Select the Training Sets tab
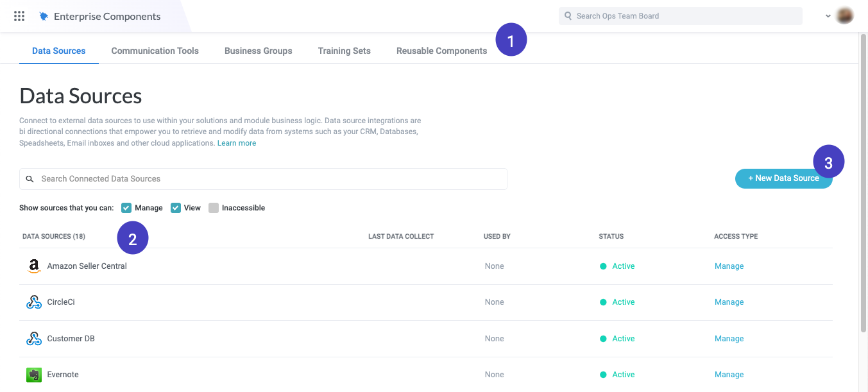The image size is (868, 392). coord(344,51)
